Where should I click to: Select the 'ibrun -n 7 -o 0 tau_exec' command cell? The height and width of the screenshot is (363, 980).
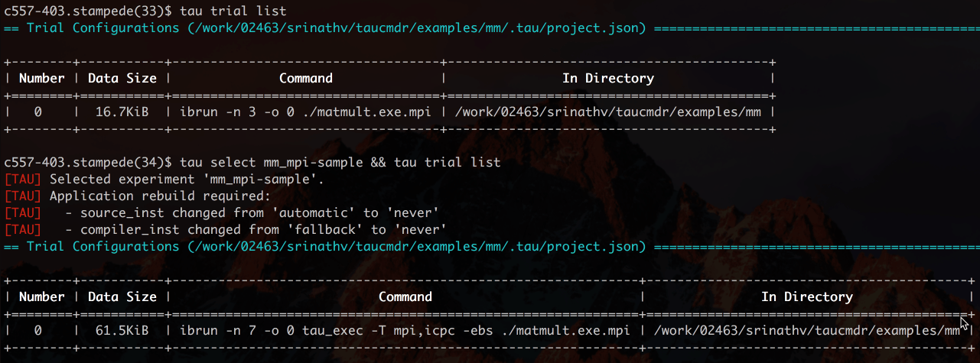(x=405, y=330)
